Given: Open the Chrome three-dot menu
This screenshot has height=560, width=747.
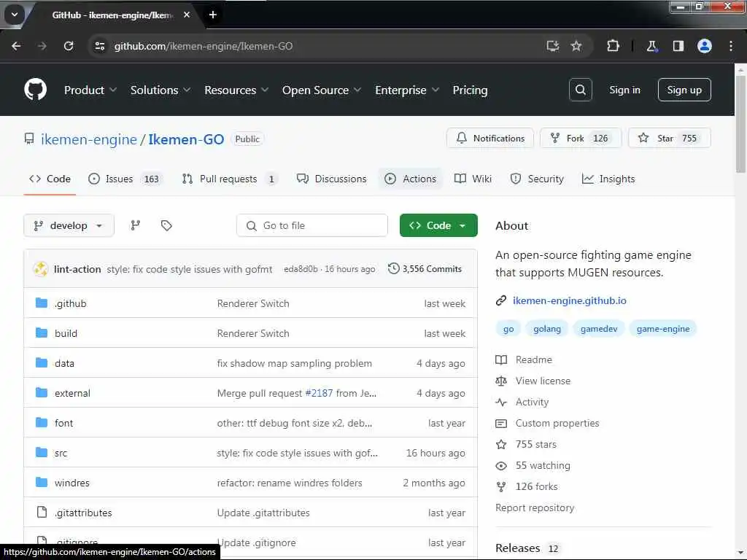Looking at the screenshot, I should 730,46.
